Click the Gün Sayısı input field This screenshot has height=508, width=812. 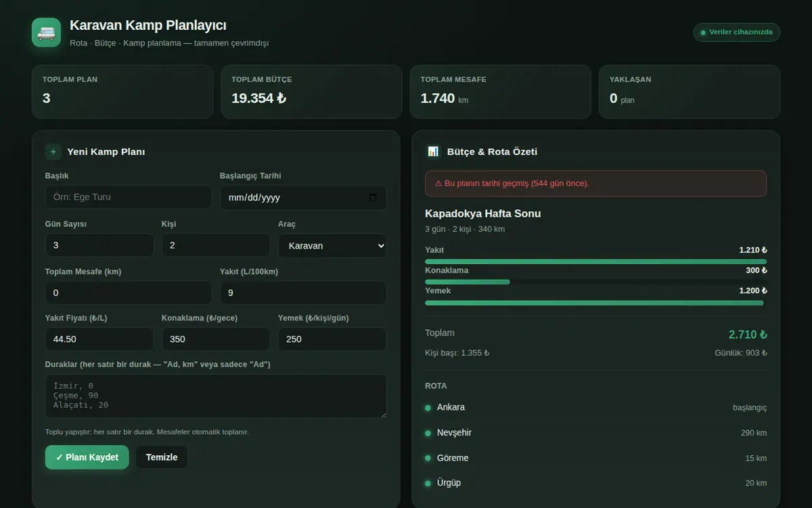coord(99,245)
